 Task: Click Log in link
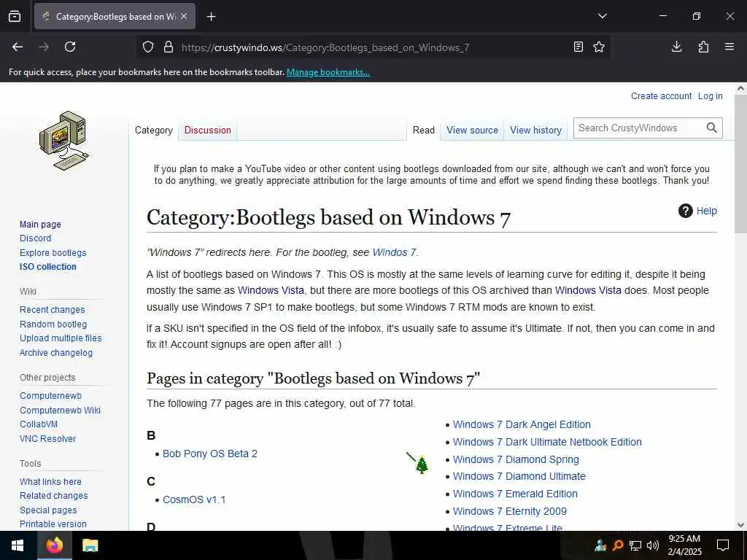(710, 96)
